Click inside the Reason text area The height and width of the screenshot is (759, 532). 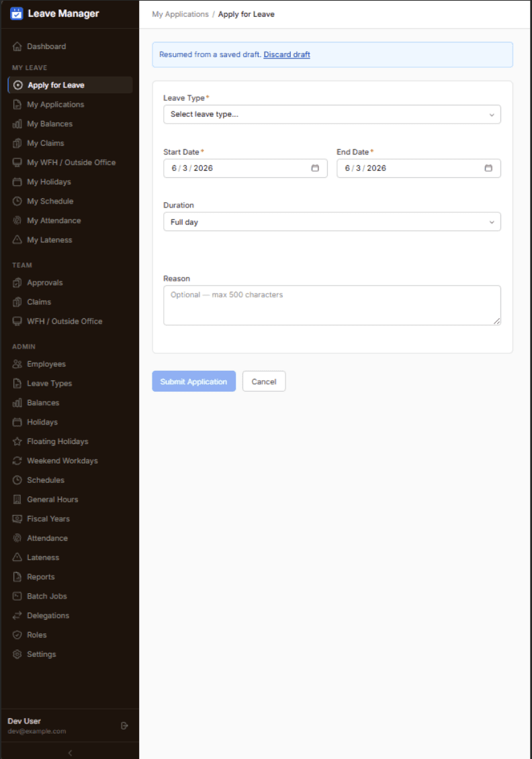point(332,306)
